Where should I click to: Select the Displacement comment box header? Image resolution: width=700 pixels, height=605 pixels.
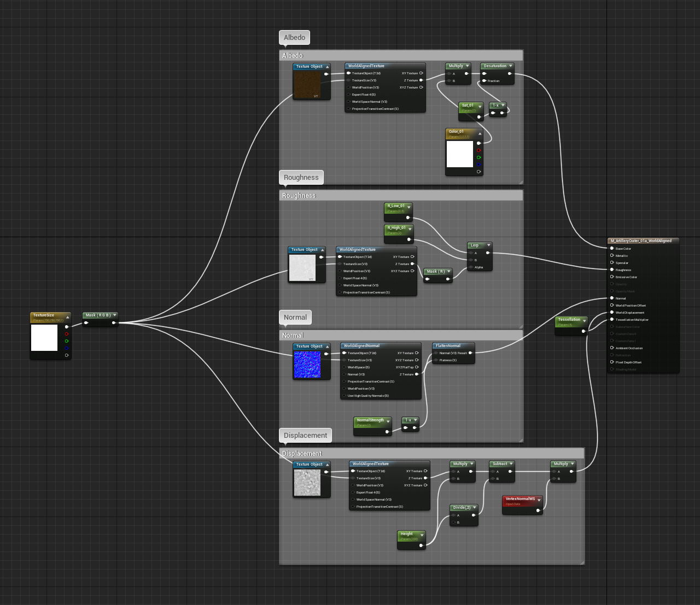[431, 453]
